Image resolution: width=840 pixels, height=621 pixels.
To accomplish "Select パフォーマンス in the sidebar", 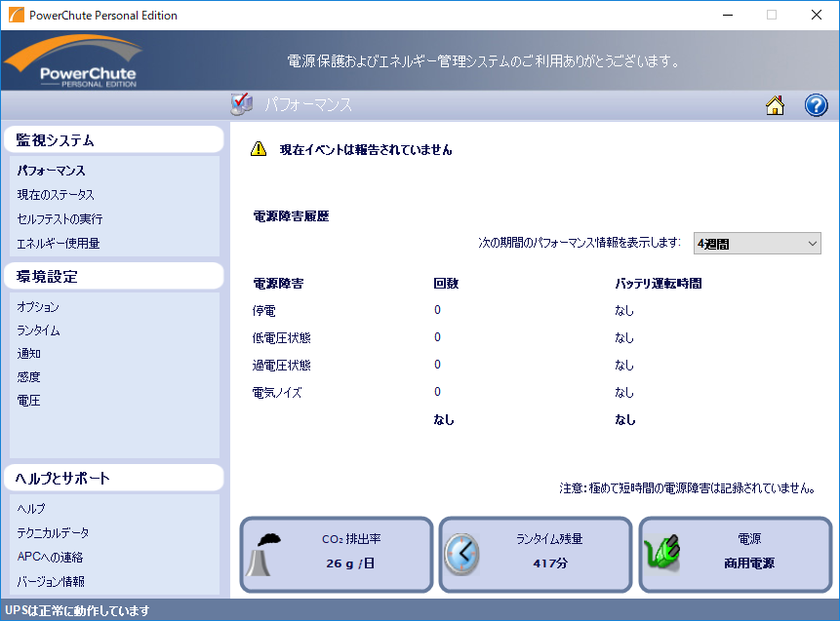I will click(x=51, y=171).
